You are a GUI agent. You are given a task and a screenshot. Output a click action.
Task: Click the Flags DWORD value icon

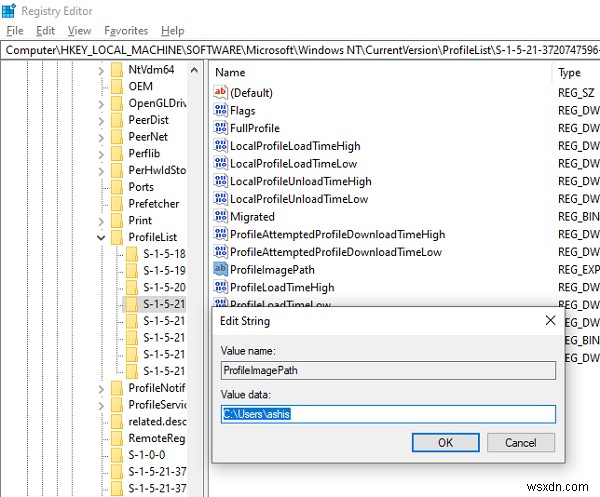pyautogui.click(x=220, y=110)
